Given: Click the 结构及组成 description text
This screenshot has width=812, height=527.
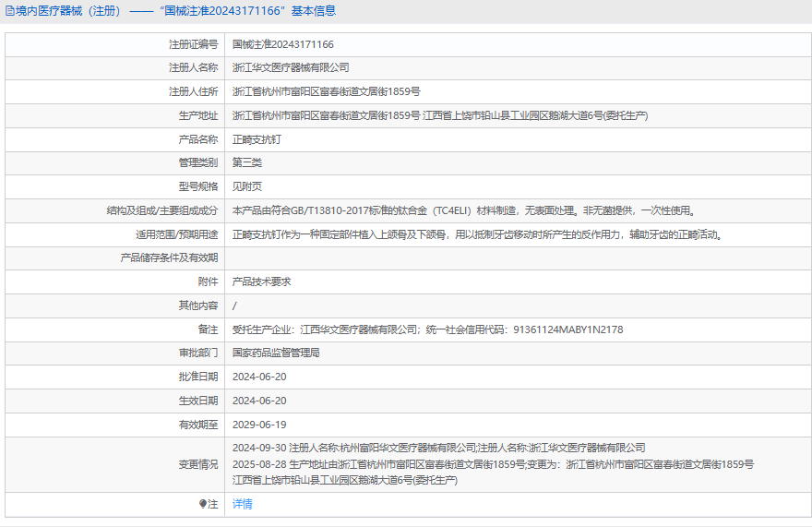Looking at the screenshot, I should (463, 210).
